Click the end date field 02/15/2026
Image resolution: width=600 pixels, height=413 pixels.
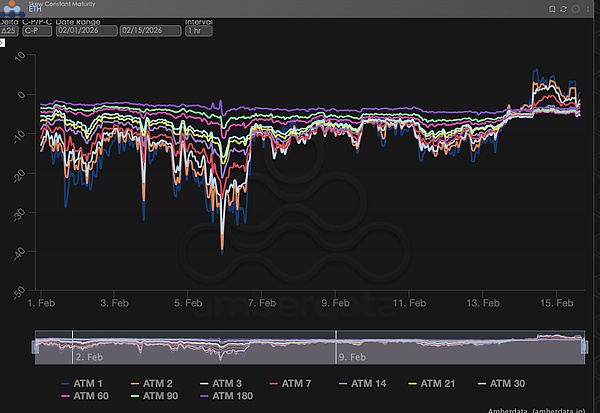(x=150, y=30)
